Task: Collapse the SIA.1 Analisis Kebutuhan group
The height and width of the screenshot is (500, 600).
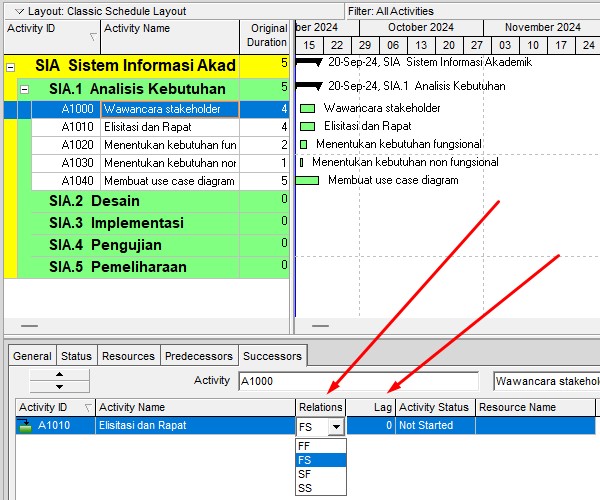Action: (24, 90)
